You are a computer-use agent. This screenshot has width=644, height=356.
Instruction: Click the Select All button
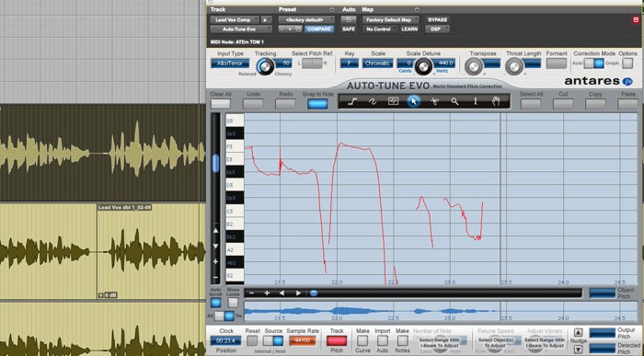point(531,104)
